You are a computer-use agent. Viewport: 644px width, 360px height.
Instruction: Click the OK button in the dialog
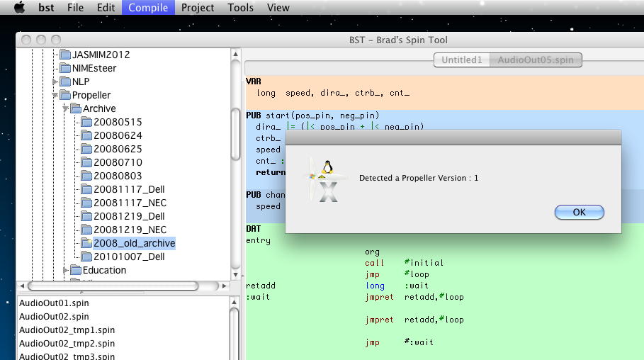tap(579, 212)
